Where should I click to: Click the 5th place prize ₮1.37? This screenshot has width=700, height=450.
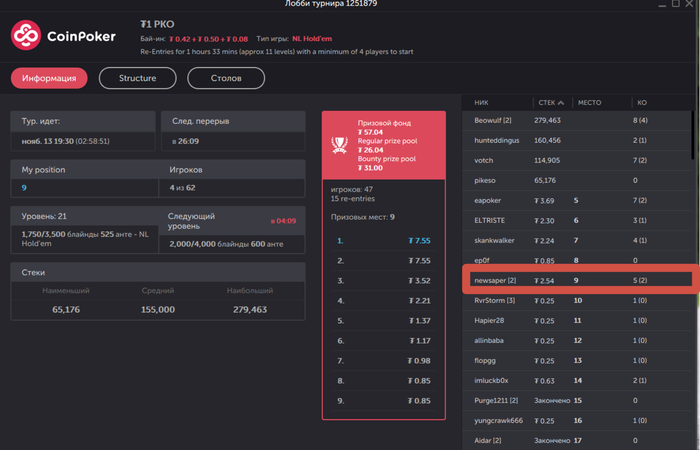click(419, 321)
